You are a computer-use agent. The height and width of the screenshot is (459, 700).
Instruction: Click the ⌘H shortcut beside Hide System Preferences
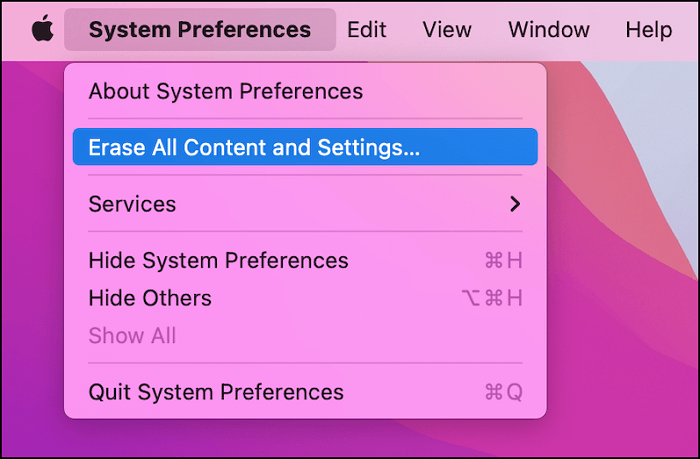click(x=503, y=261)
